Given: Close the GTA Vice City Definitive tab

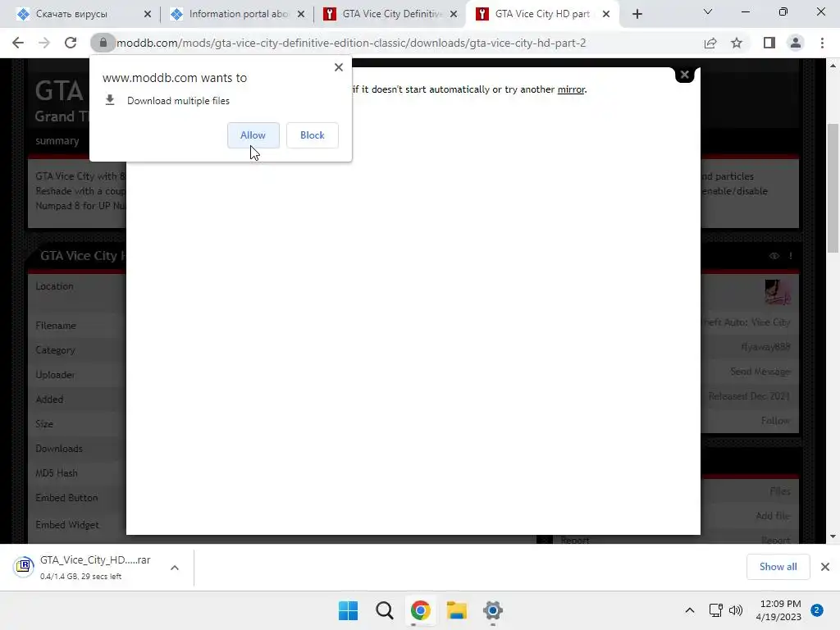Looking at the screenshot, I should [x=454, y=14].
